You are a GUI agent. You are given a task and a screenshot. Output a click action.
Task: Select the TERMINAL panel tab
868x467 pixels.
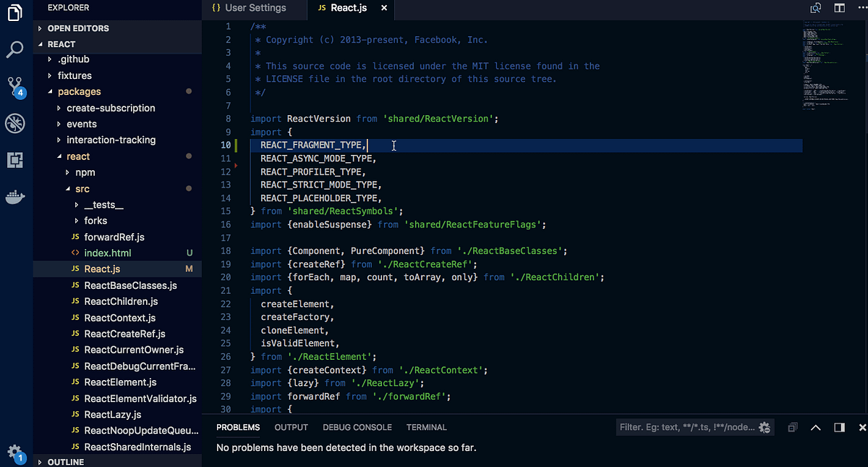426,427
